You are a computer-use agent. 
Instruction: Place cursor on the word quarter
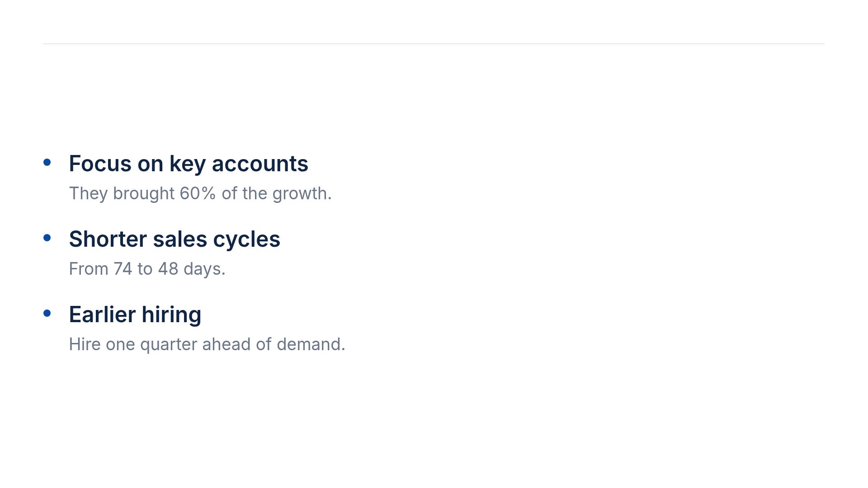169,345
